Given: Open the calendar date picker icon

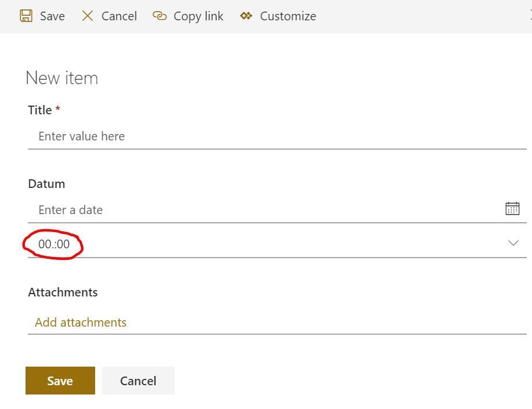Looking at the screenshot, I should click(x=512, y=209).
